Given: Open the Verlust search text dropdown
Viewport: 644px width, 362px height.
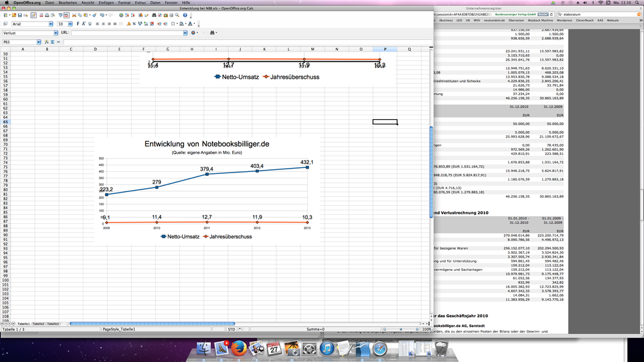Looking at the screenshot, I should point(56,33).
